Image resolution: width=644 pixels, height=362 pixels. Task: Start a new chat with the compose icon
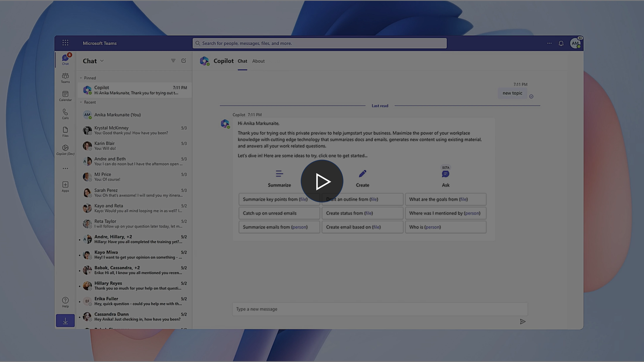[184, 61]
